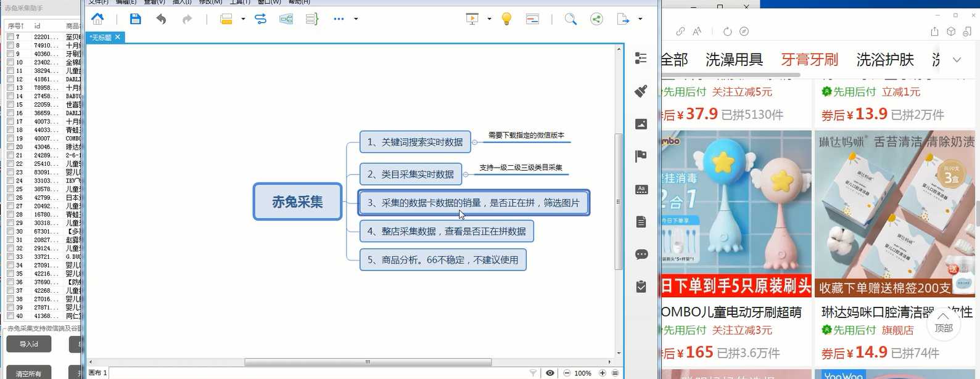Open the zoom options menu beside 100%
980x379 pixels.
[615, 373]
